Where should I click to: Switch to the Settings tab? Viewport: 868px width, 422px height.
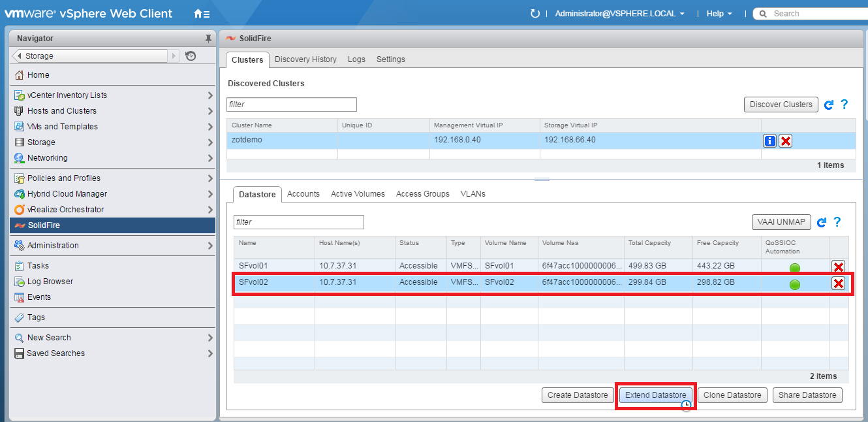(x=391, y=59)
